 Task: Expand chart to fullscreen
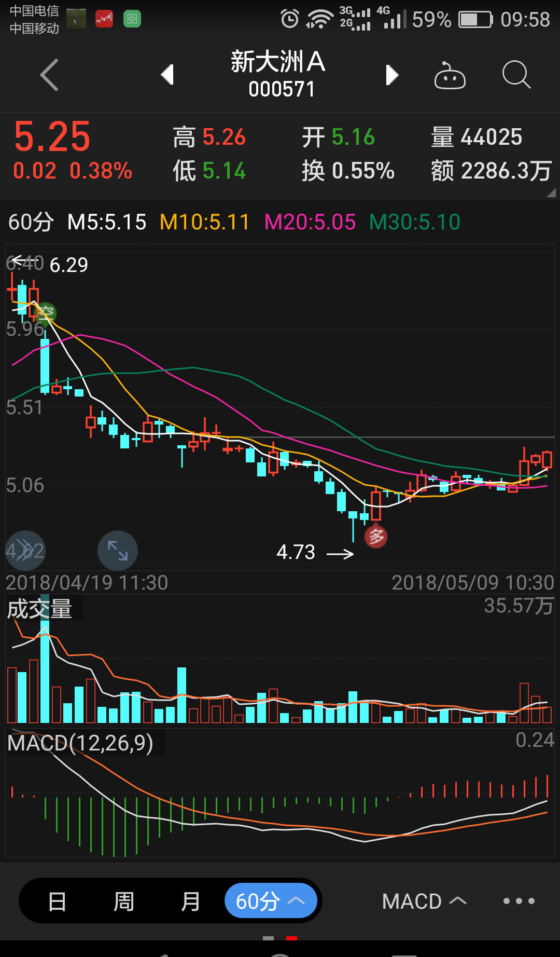pos(118,551)
